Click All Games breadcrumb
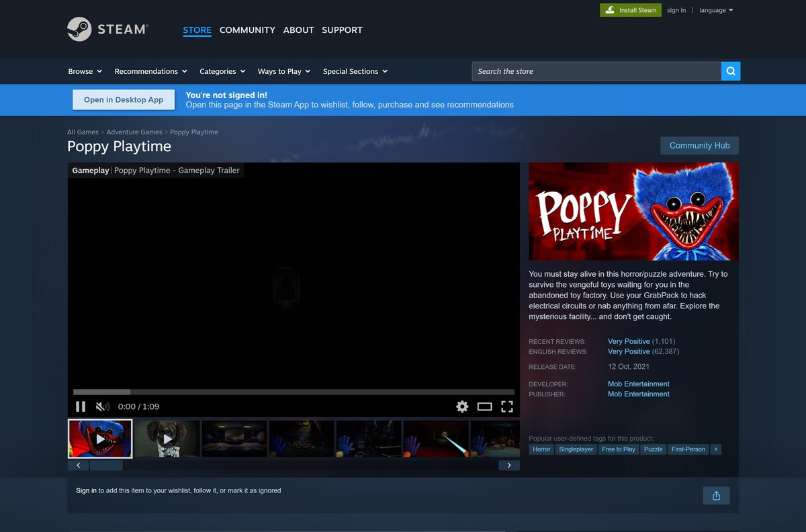 coord(83,132)
